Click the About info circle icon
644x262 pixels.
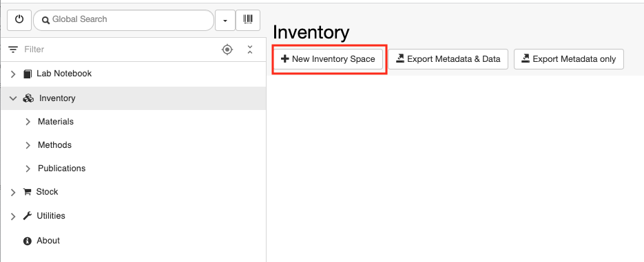28,241
